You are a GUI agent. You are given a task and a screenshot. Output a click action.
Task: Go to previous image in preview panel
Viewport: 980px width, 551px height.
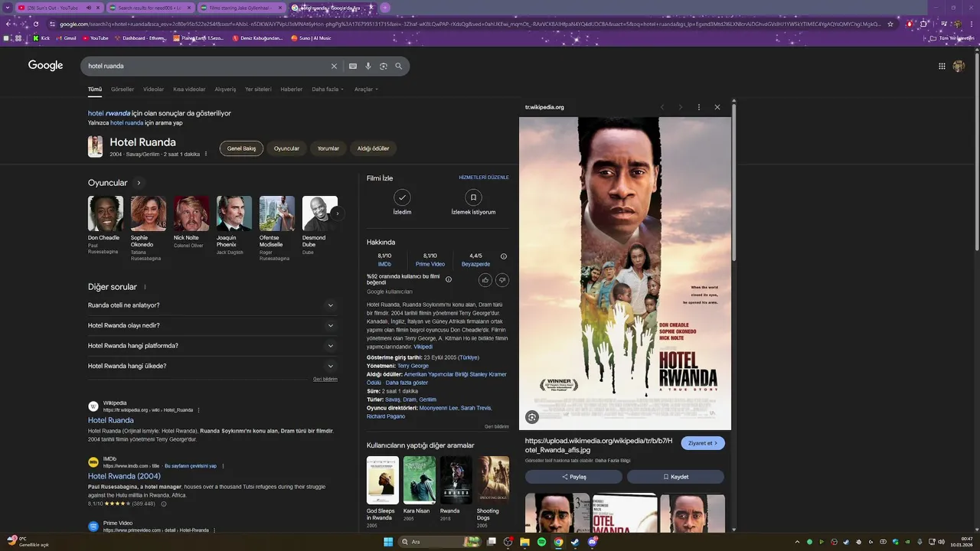(662, 107)
